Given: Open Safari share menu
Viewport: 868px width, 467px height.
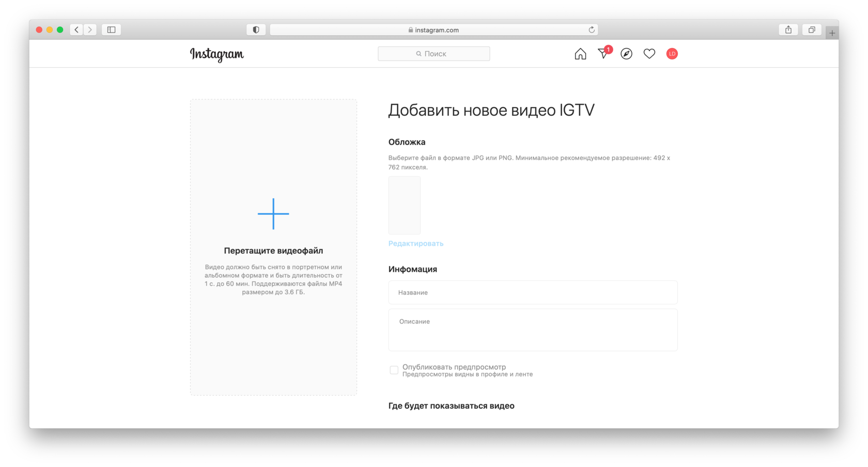Looking at the screenshot, I should (788, 30).
